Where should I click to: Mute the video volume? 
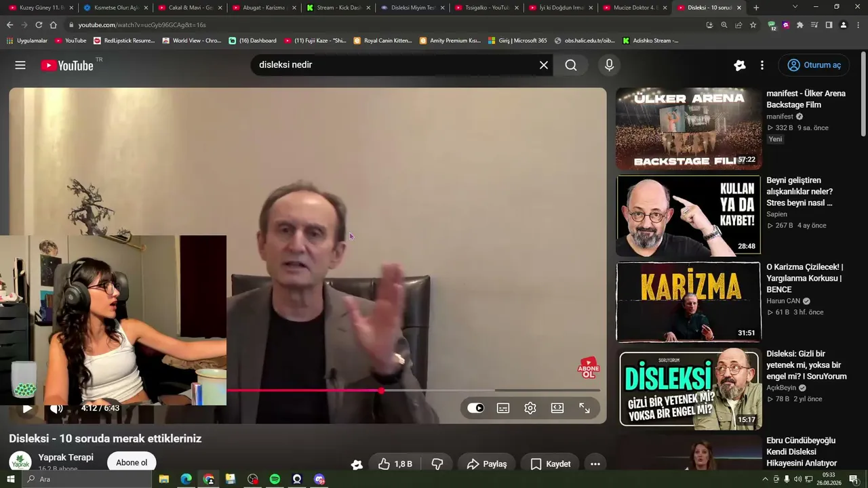56,408
